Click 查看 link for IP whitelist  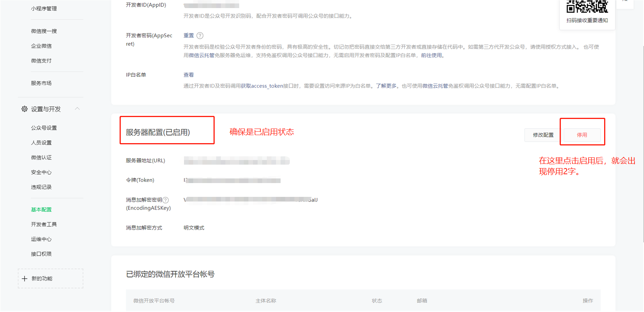pos(189,75)
